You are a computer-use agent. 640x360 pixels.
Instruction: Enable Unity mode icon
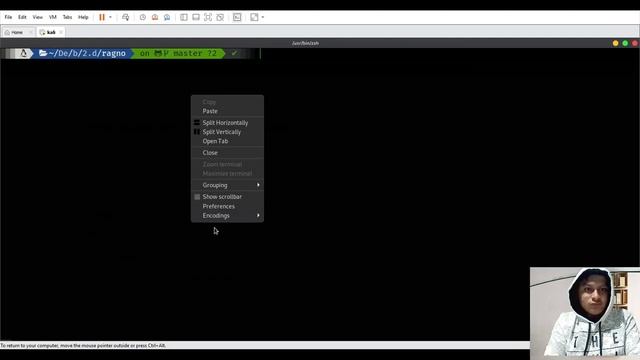point(220,17)
